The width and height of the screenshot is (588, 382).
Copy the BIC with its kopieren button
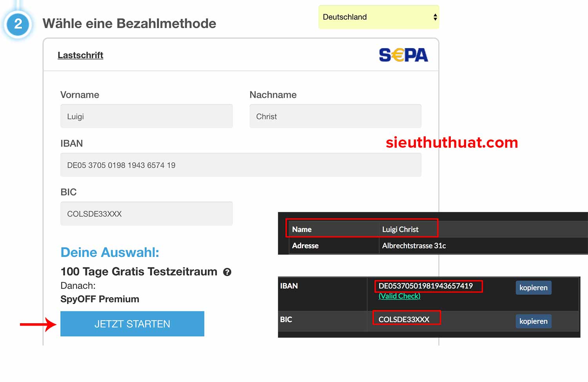point(533,321)
